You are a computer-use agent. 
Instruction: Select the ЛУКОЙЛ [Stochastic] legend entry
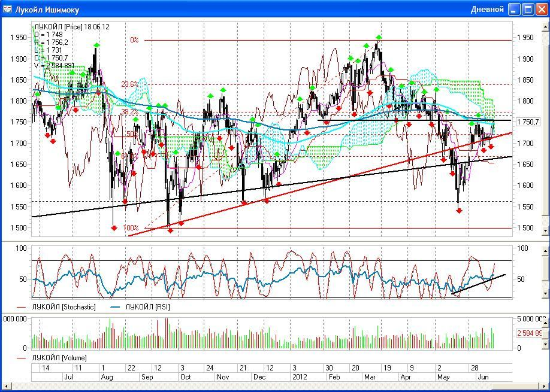[x=56, y=307]
